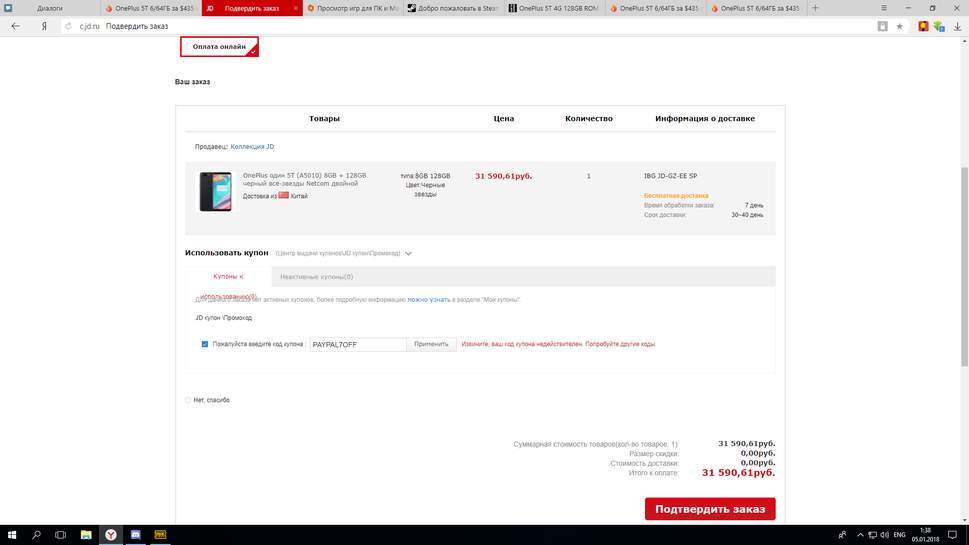Click the OnePlus 5T product title
The width and height of the screenshot is (969, 545).
(304, 179)
